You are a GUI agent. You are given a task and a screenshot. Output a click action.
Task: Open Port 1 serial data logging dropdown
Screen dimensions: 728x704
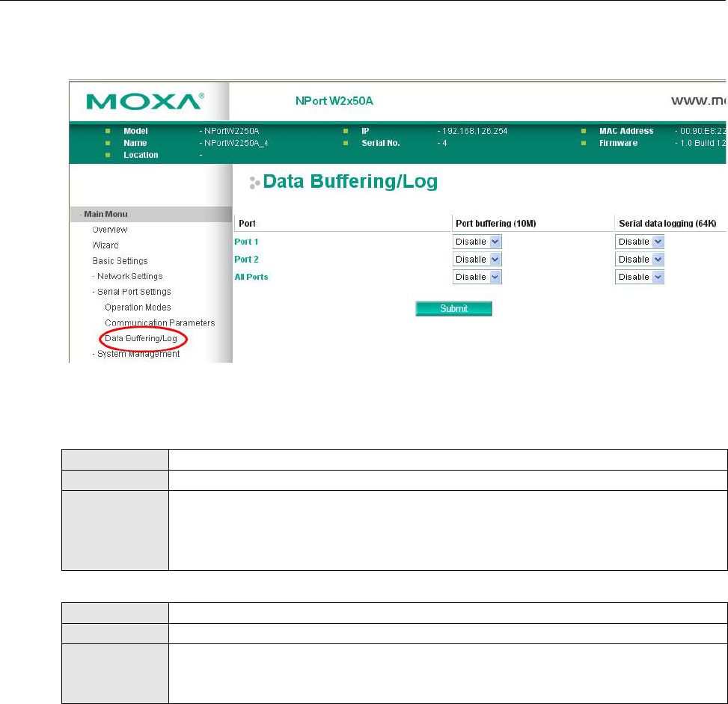[x=639, y=242]
